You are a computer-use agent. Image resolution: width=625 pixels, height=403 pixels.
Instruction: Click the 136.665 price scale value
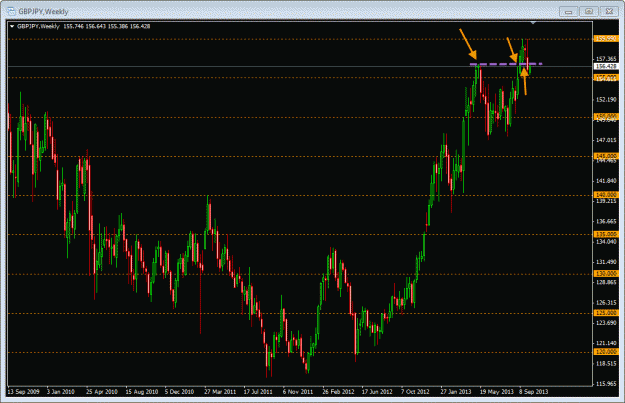(606, 221)
